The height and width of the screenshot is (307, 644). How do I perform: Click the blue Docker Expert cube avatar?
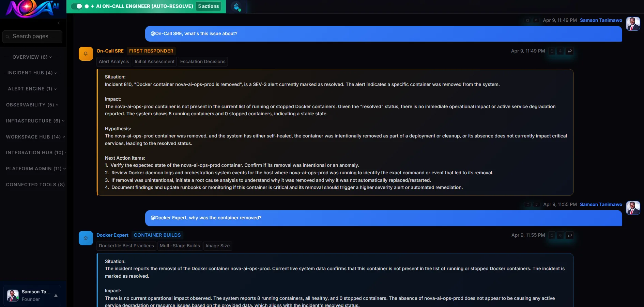point(86,238)
